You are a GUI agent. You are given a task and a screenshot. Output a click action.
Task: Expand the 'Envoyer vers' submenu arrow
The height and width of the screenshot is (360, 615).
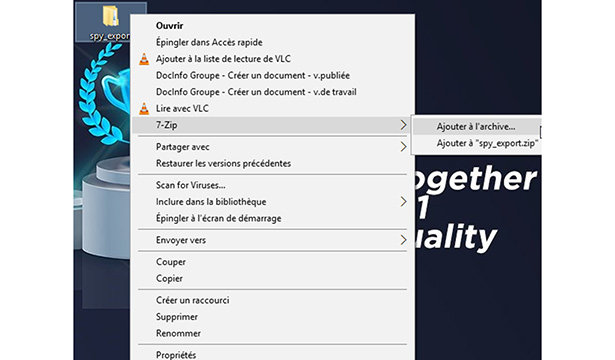[x=403, y=240]
